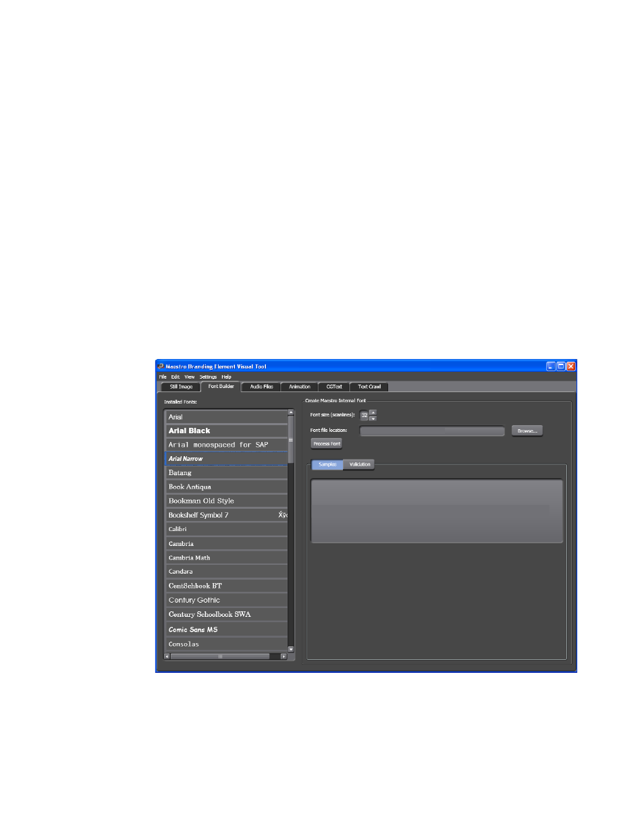
Task: Increase font size with up arrow
Action: click(x=373, y=412)
